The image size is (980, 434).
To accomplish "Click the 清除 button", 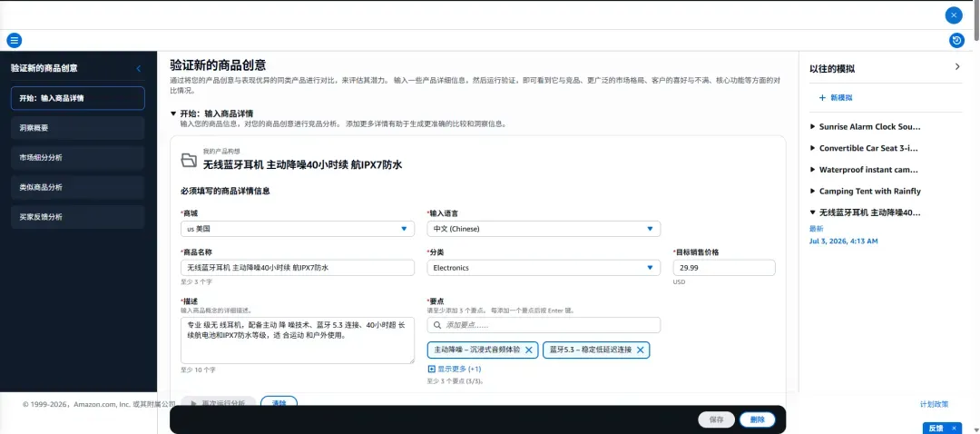I will (x=279, y=403).
